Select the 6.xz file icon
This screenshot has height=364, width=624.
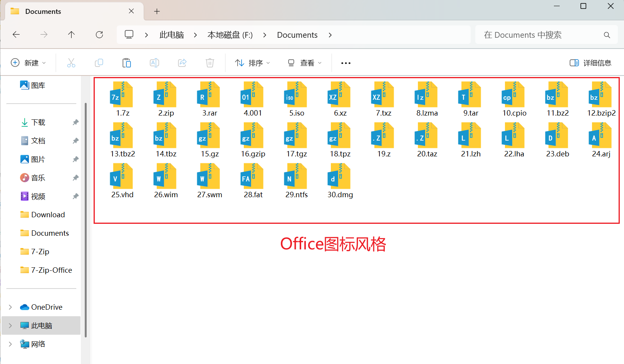339,94
